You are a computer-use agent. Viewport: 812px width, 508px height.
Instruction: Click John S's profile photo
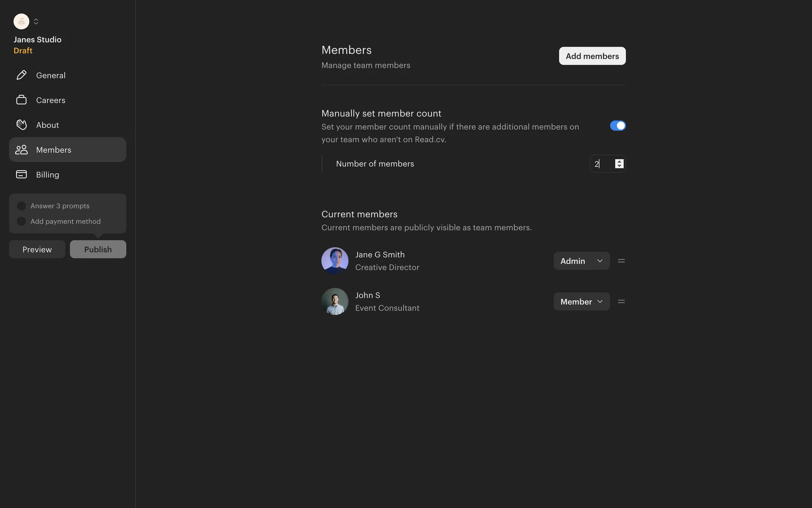pos(335,301)
